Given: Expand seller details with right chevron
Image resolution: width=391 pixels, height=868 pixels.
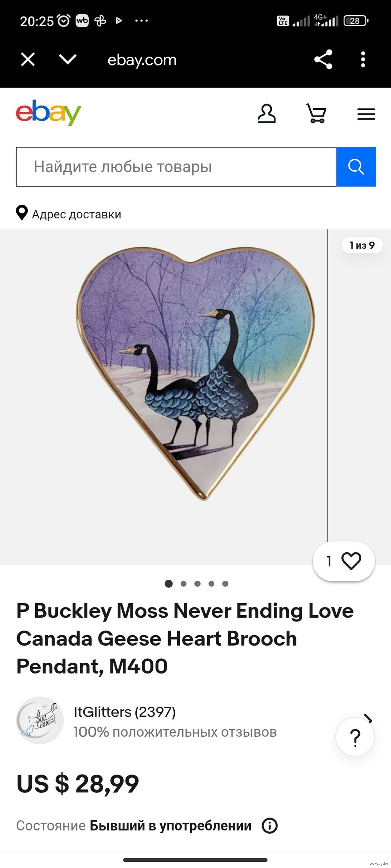Looking at the screenshot, I should (368, 718).
